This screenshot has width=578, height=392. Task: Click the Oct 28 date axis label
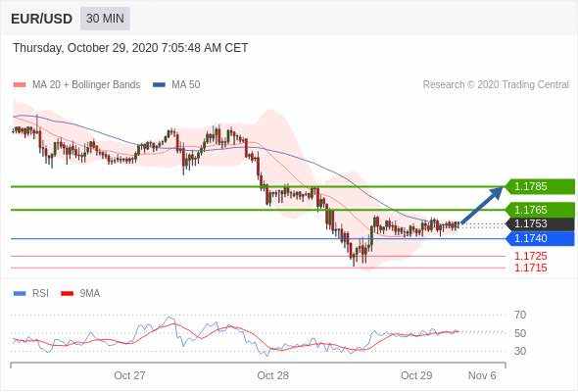tap(272, 375)
